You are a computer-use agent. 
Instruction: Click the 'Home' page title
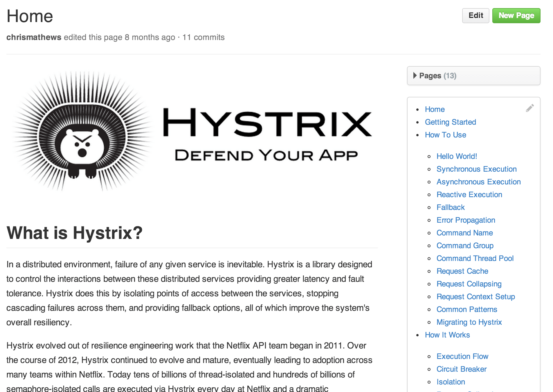pos(30,16)
